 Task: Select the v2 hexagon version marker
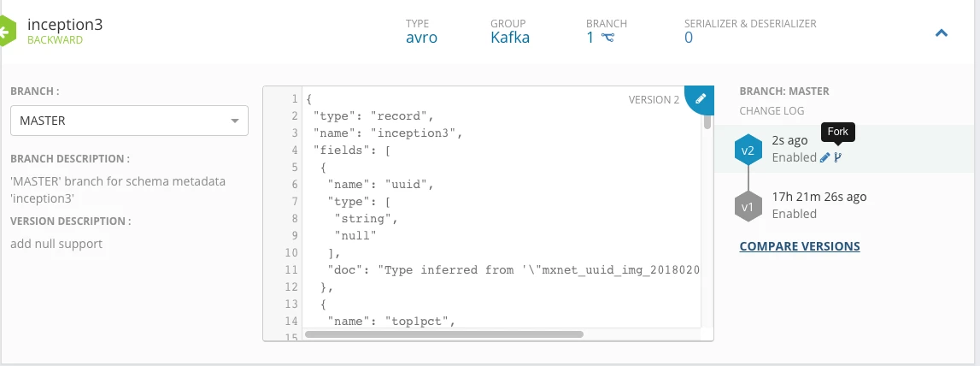748,151
